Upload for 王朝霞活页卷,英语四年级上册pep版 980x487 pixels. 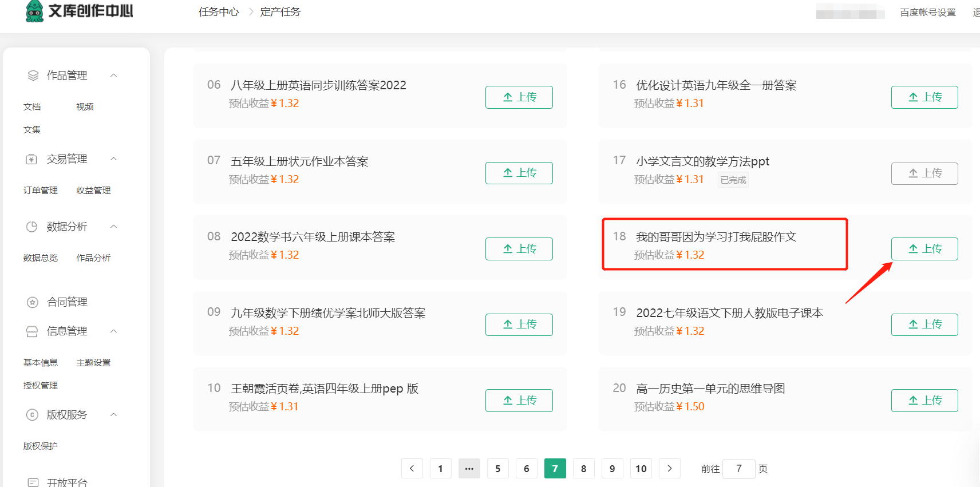519,401
